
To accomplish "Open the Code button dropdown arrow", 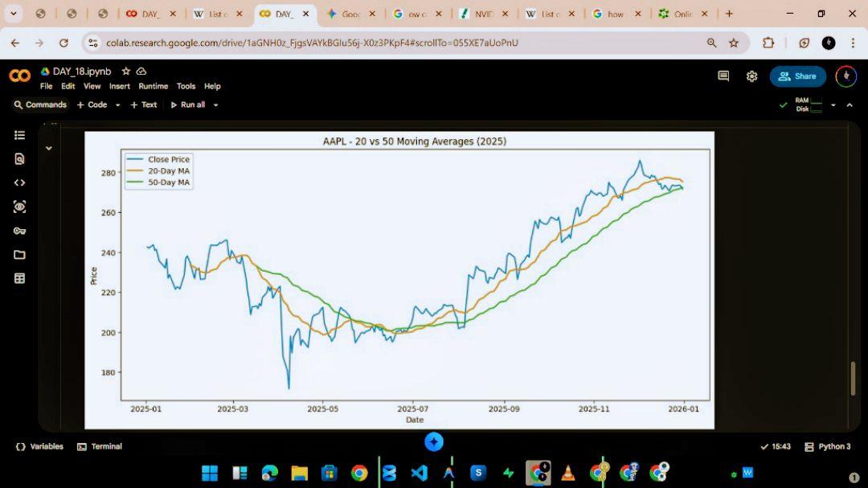I will 117,105.
